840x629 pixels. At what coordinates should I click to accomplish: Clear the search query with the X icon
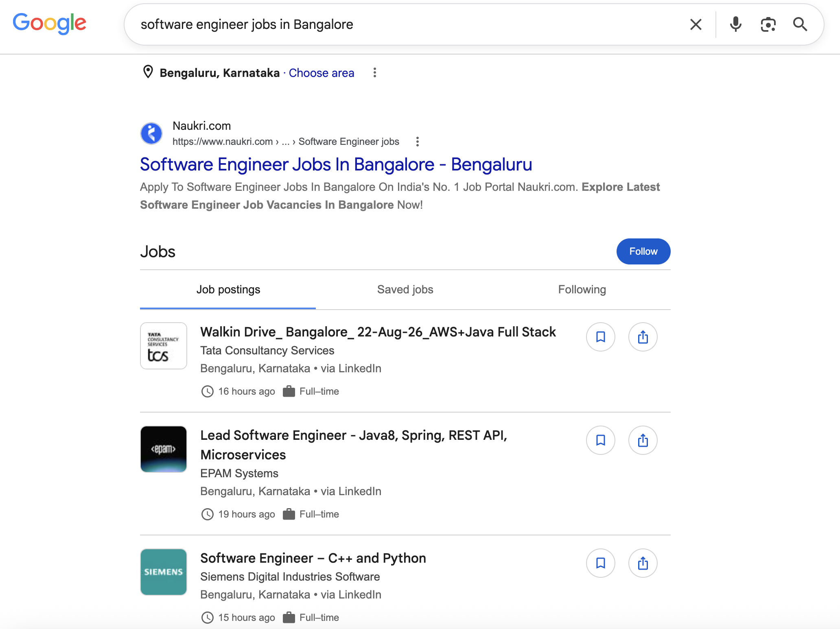pos(696,24)
